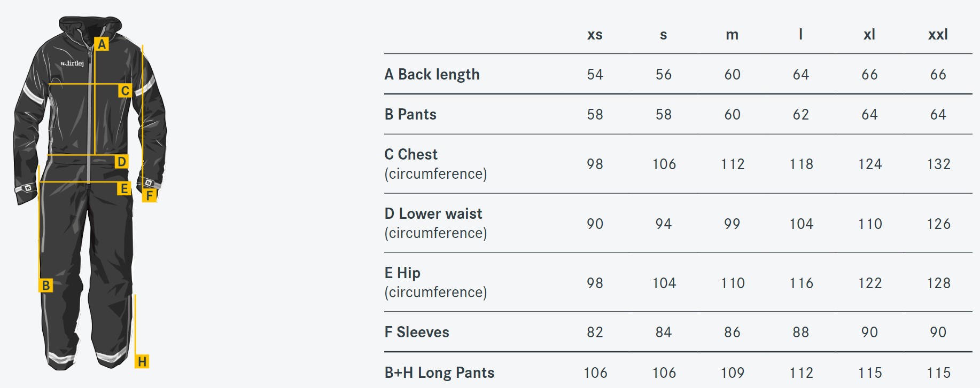The width and height of the screenshot is (980, 388).
Task: Click the 132 chest value for xxl
Action: click(938, 164)
